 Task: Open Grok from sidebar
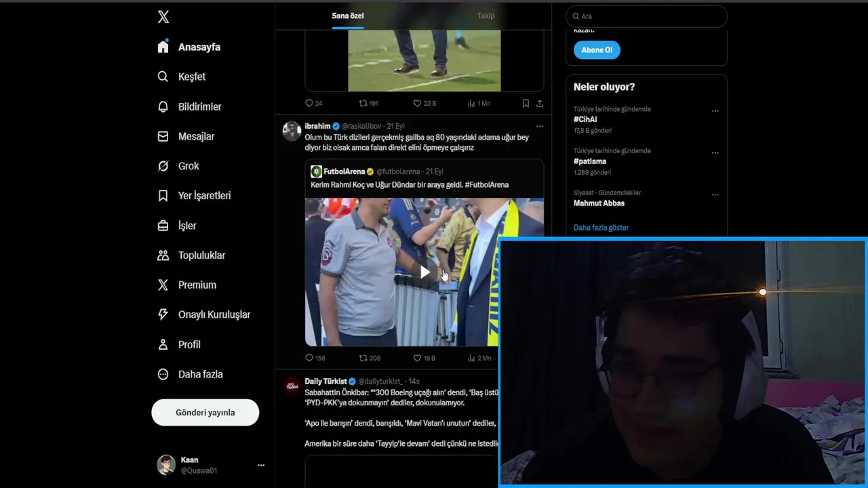point(179,166)
